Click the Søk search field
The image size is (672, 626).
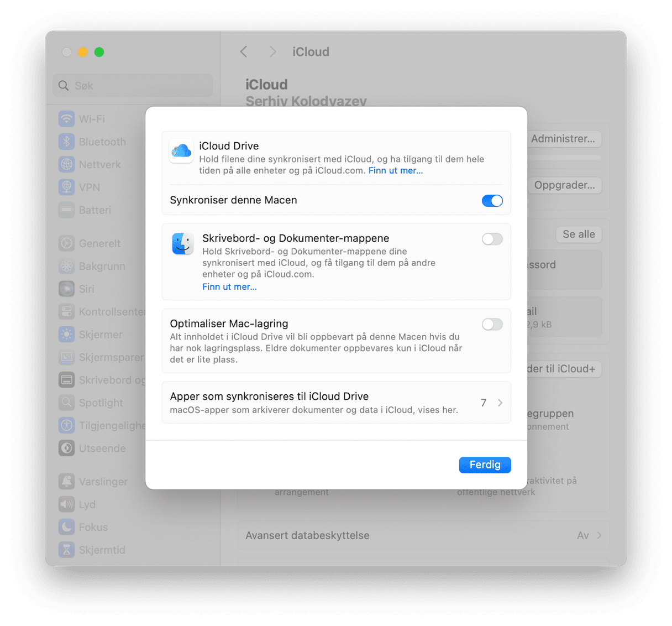click(133, 86)
